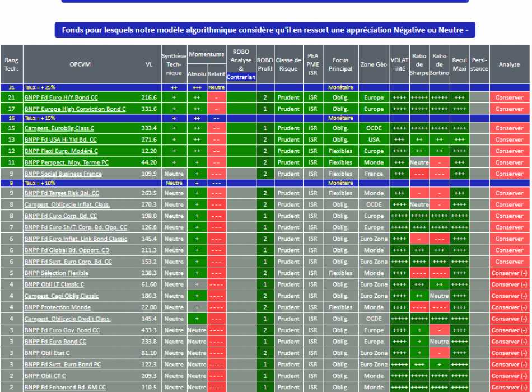
Task: Click the Classe de Risque column header
Action: tap(288, 64)
